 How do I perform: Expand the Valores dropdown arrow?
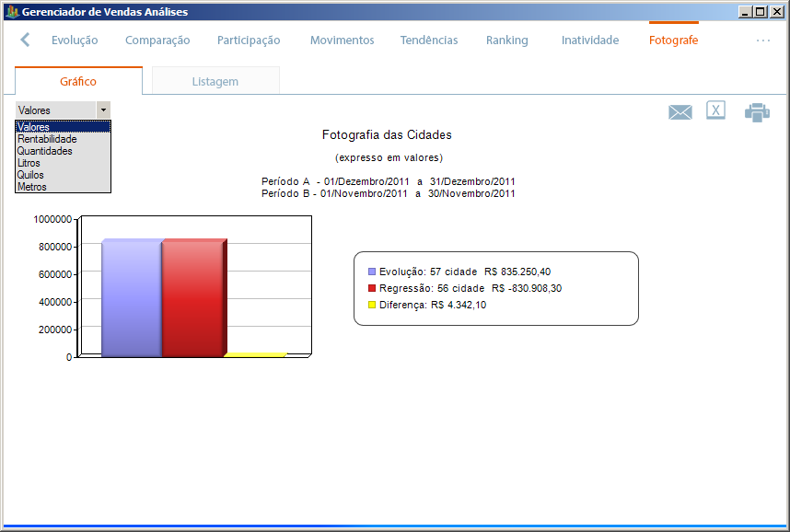(x=103, y=110)
